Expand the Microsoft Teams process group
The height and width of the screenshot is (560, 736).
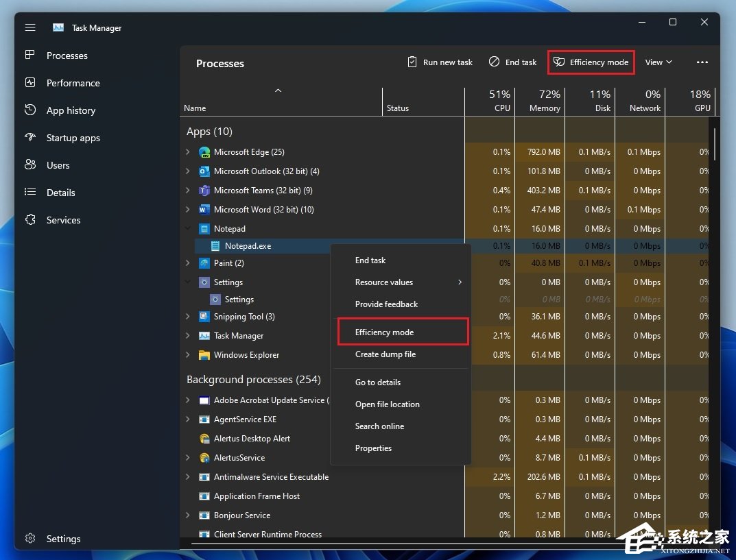coord(188,191)
